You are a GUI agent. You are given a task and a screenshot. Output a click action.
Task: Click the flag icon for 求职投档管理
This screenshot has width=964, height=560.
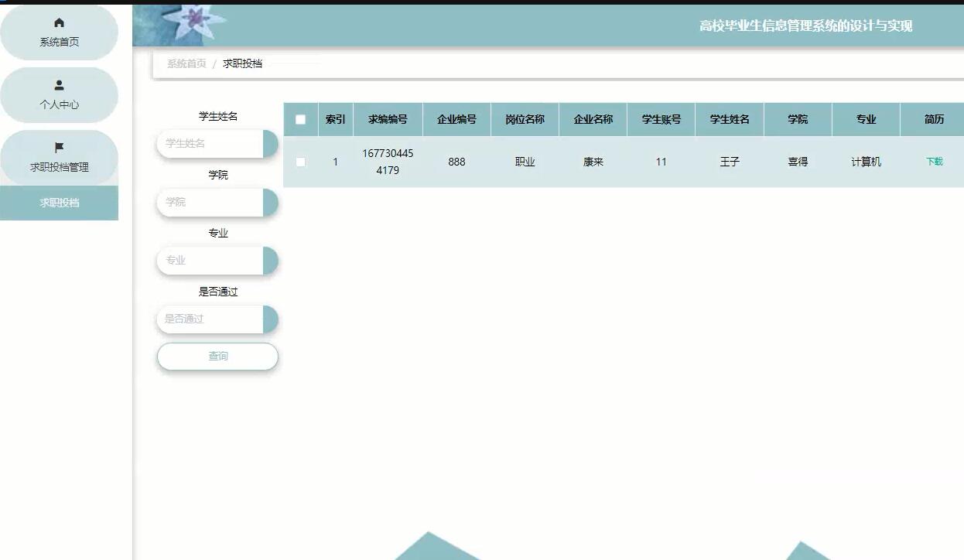coord(60,146)
